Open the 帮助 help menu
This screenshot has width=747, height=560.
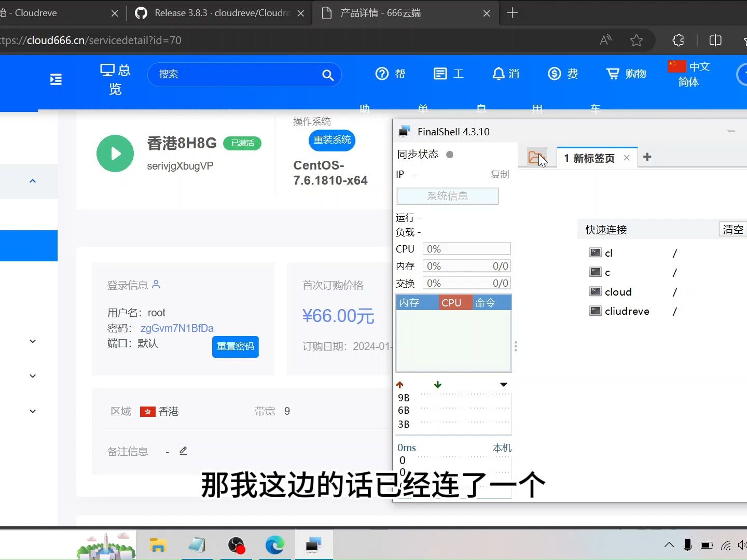(390, 74)
